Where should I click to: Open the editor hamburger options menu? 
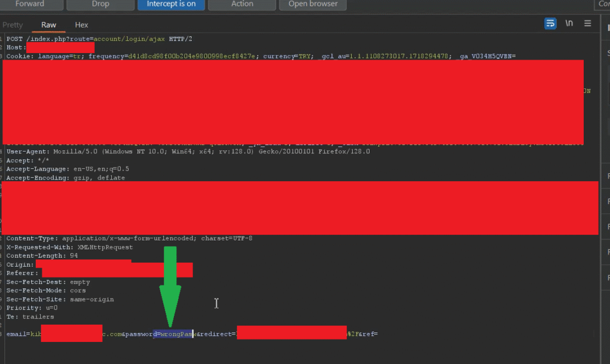point(587,23)
